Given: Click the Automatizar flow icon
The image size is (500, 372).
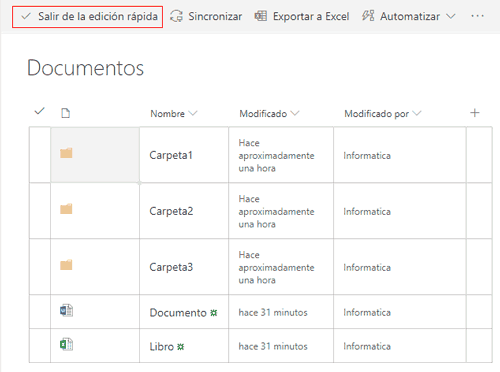Looking at the screenshot, I should pyautogui.click(x=368, y=16).
